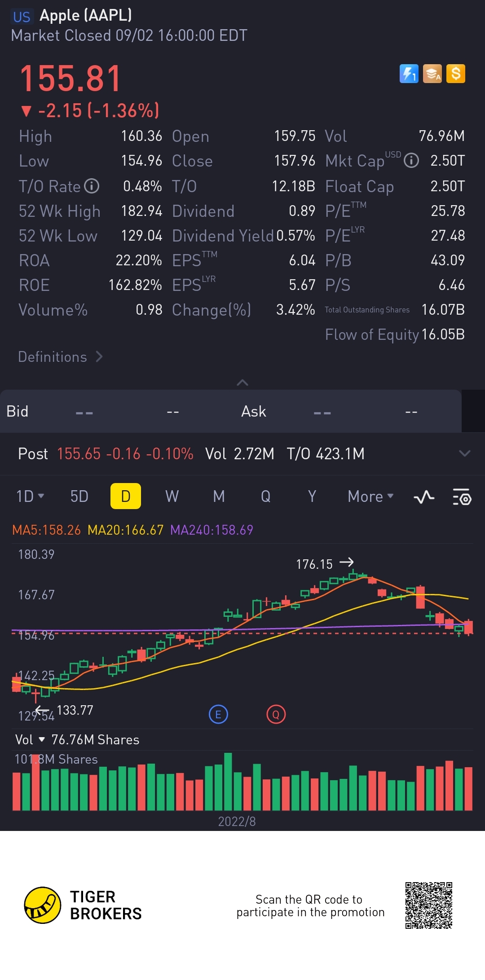Collapse the stats panel with up chevron
Screen dimensions: 485x980
pyautogui.click(x=242, y=382)
